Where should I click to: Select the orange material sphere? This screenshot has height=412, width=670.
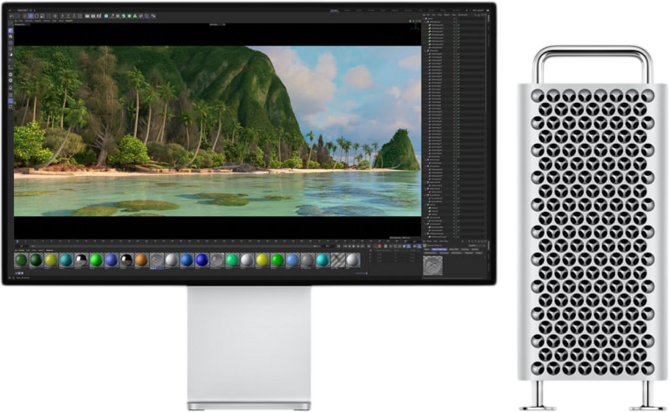[x=142, y=260]
